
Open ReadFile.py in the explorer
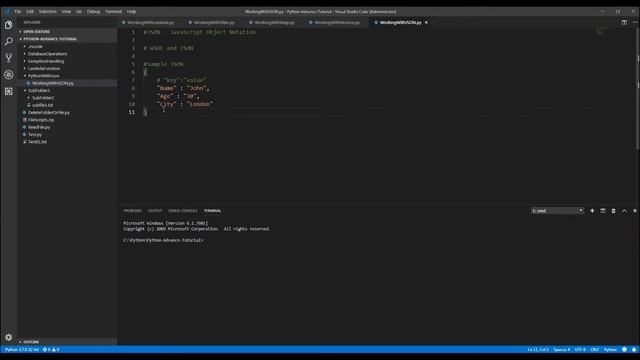click(x=39, y=127)
